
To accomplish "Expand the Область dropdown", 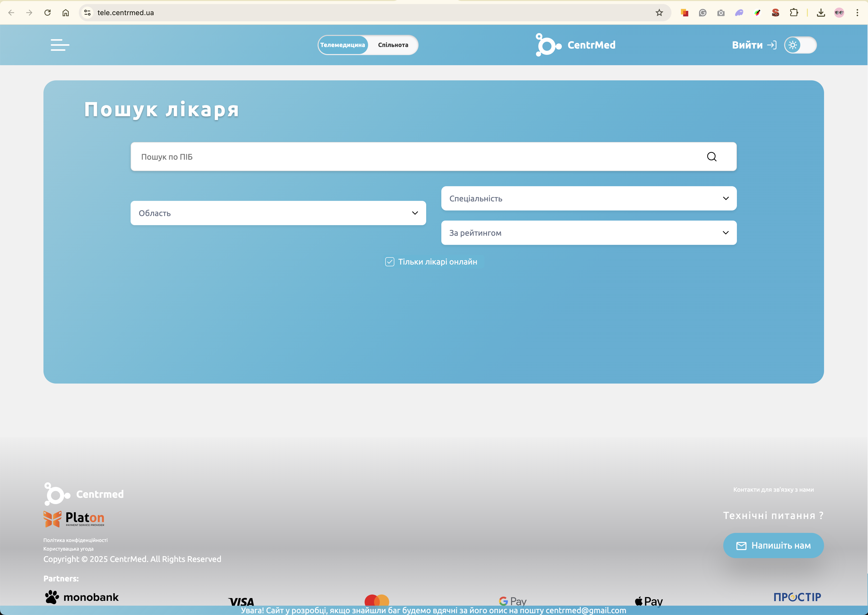I will coord(278,213).
